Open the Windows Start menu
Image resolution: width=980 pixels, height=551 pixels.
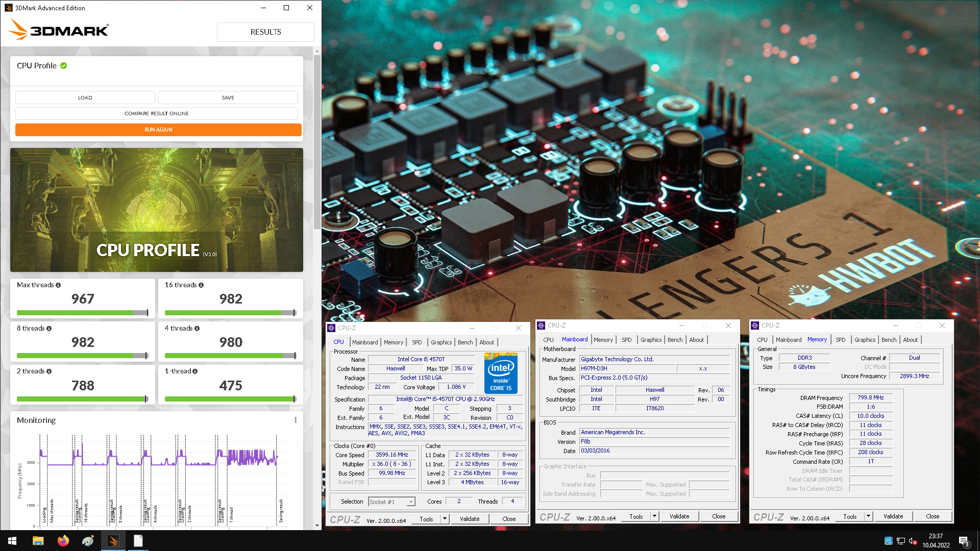pos(12,541)
